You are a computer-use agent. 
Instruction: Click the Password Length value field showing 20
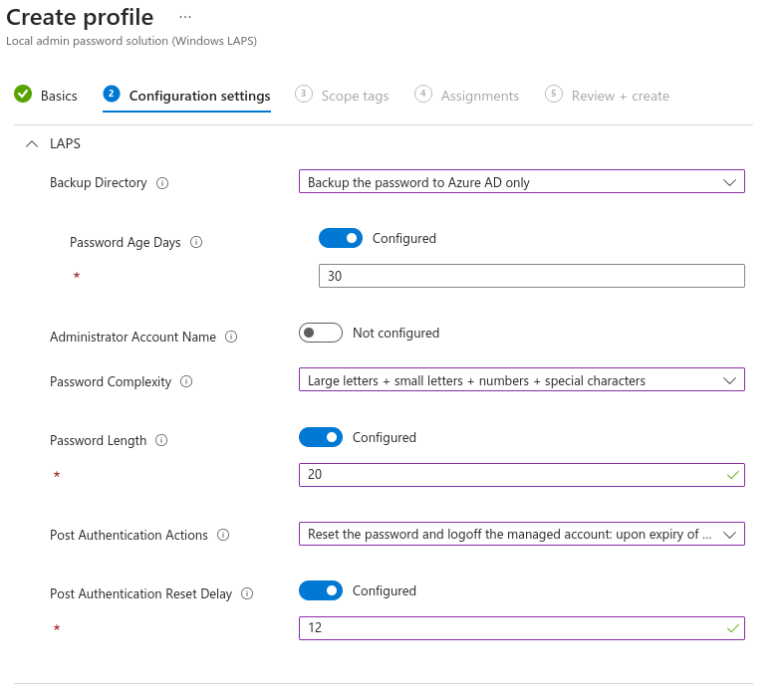point(521,475)
